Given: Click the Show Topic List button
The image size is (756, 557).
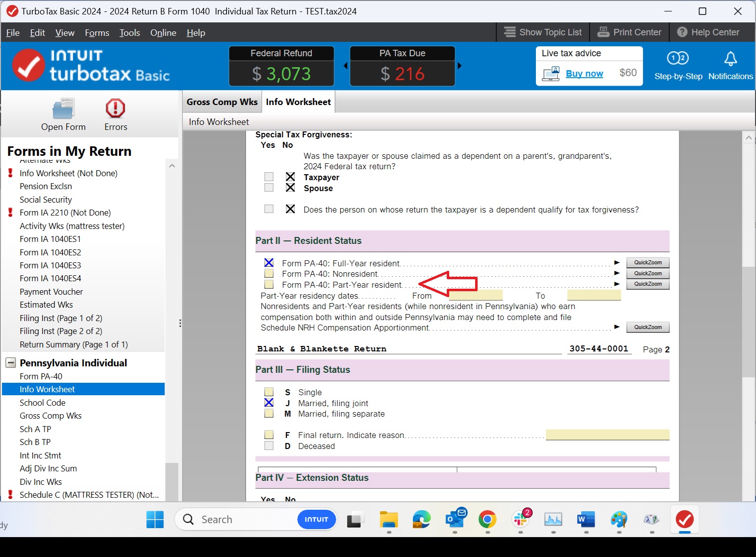Looking at the screenshot, I should click(543, 32).
